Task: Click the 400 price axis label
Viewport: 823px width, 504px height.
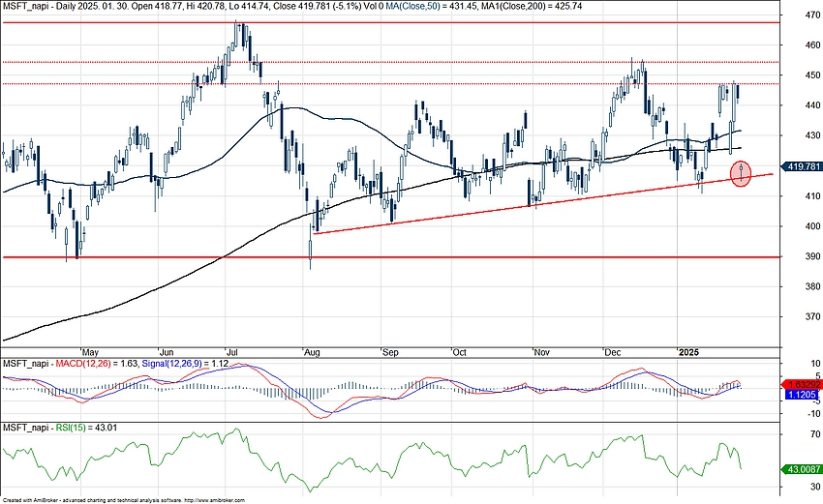Action: (813, 226)
